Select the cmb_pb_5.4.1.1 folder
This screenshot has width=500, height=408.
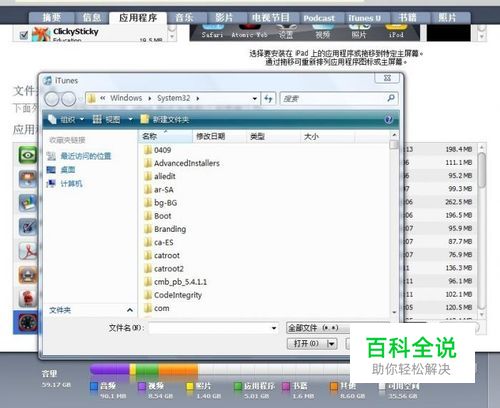click(x=176, y=282)
